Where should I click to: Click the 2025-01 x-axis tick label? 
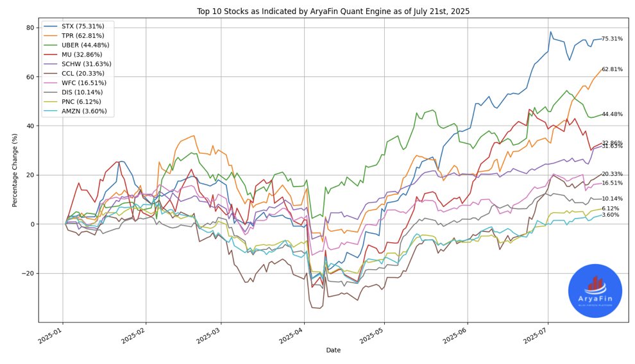[50, 335]
